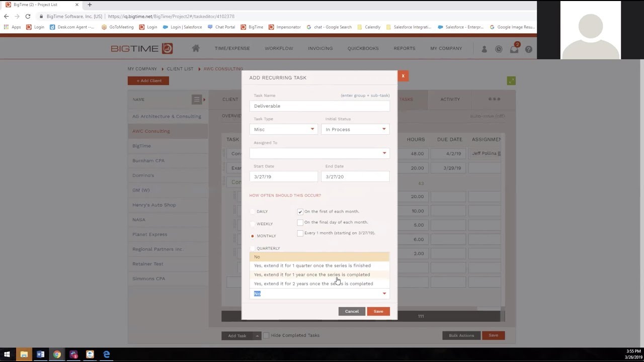Open the My Company menu
Viewport: 644px width, 362px height.
(x=446, y=48)
